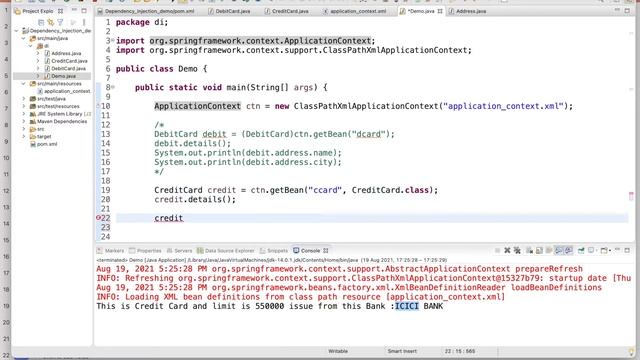Toggle import fold marker at line 3

113,40
